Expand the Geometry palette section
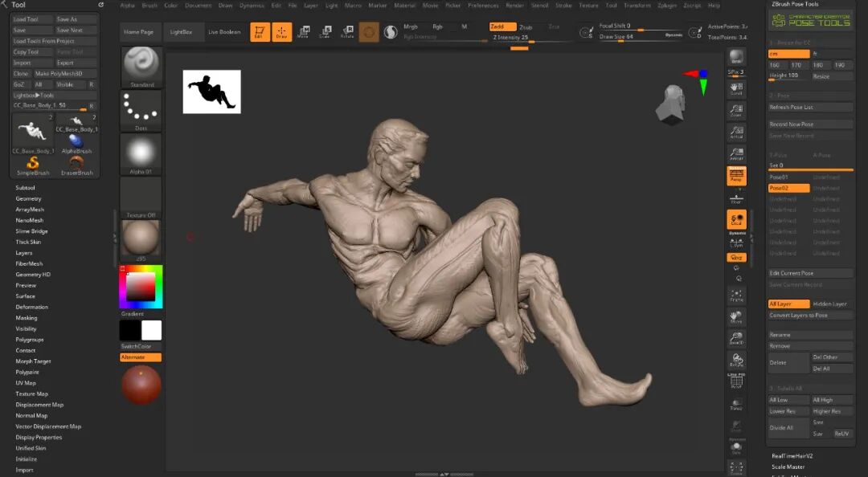This screenshot has width=868, height=477. (x=28, y=198)
